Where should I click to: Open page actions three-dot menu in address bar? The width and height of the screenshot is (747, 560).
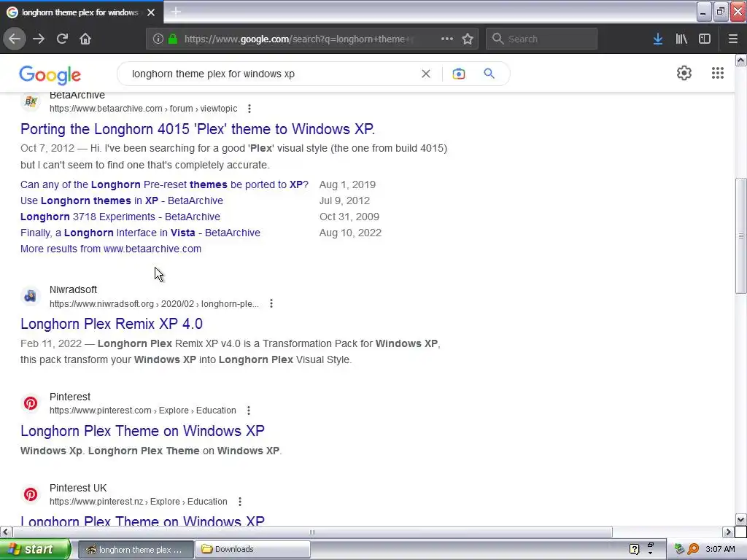(447, 39)
